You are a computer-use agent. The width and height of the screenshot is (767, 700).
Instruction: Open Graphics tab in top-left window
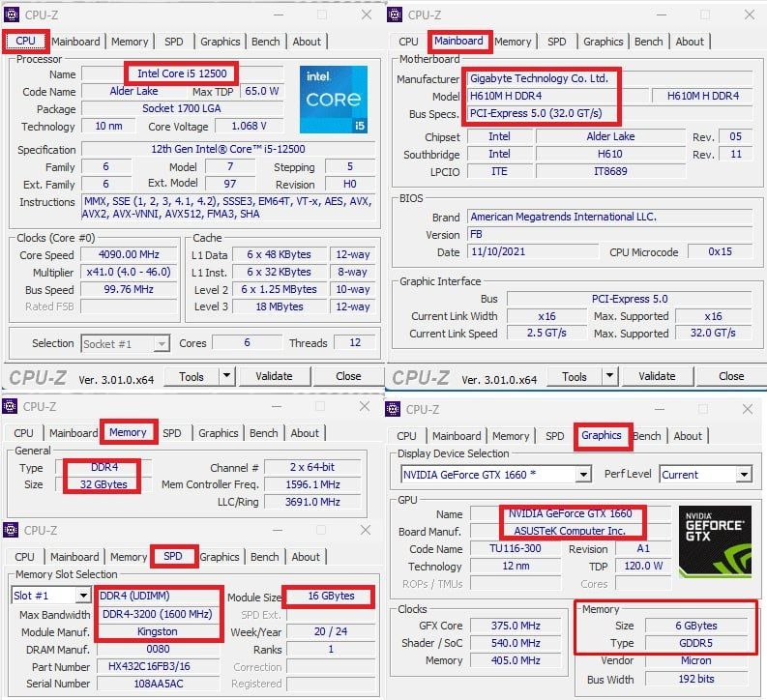pos(221,42)
